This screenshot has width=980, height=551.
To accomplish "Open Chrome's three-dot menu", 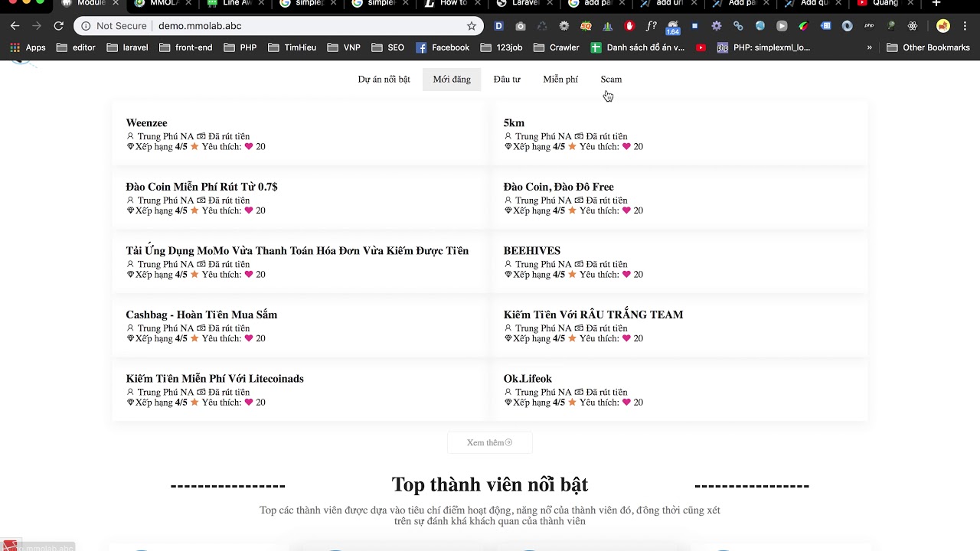I will tap(965, 26).
